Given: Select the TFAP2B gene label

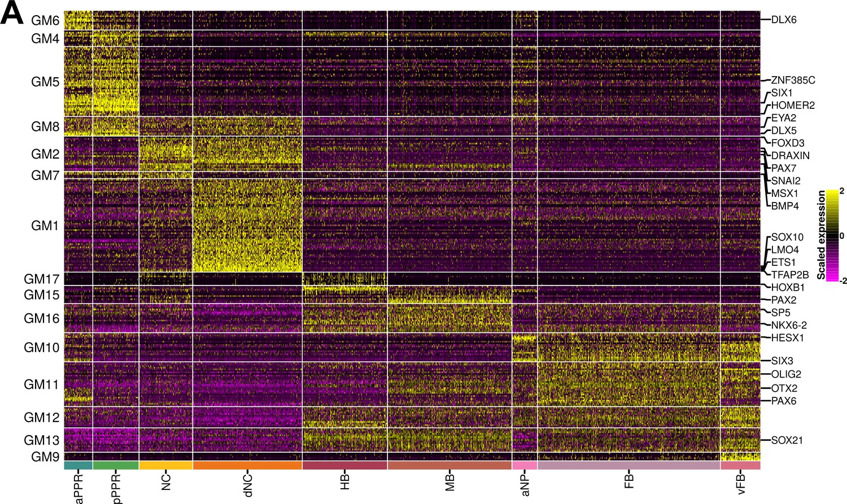Looking at the screenshot, I should pos(790,275).
